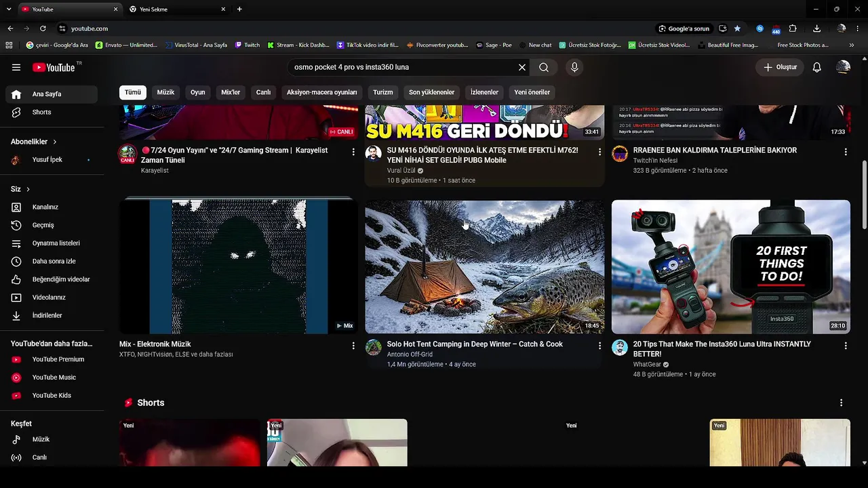Open YouTube Kids from the sidebar
868x488 pixels.
point(52,395)
